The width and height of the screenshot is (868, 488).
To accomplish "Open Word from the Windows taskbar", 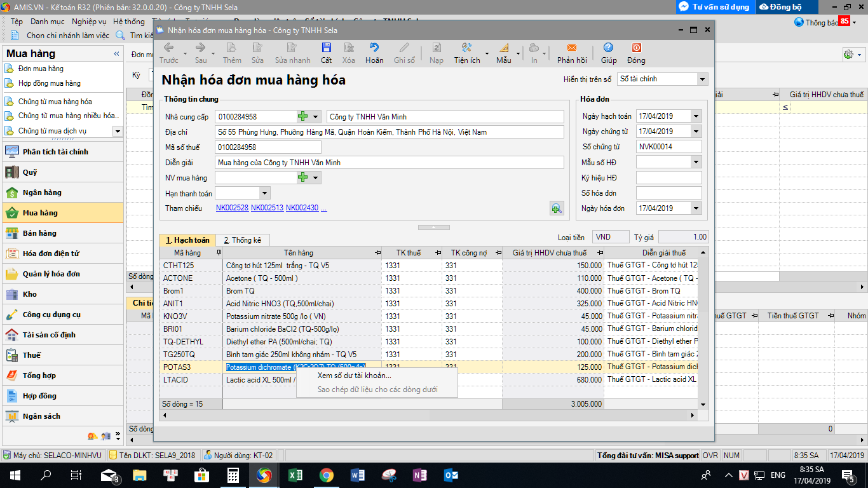I will (x=357, y=475).
